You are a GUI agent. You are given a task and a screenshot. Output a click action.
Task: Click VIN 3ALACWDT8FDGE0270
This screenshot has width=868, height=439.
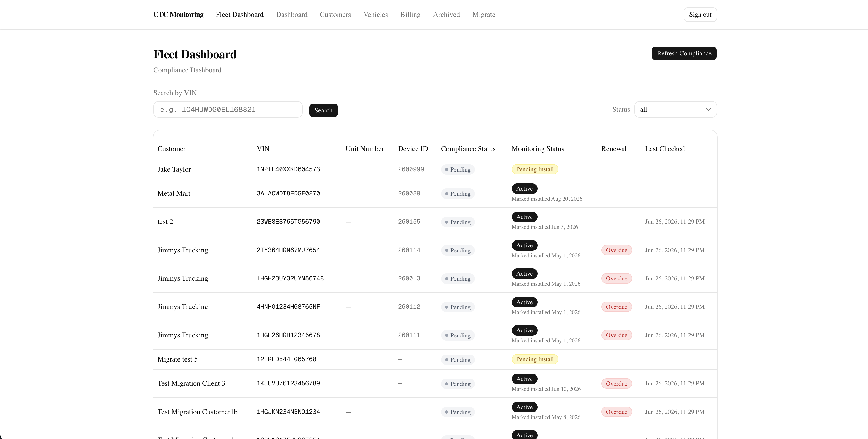point(288,193)
